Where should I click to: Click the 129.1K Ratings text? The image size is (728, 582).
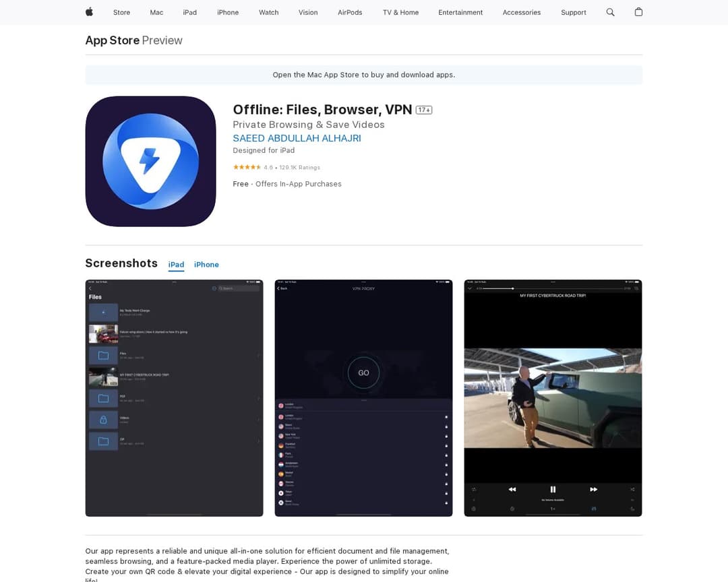click(299, 168)
